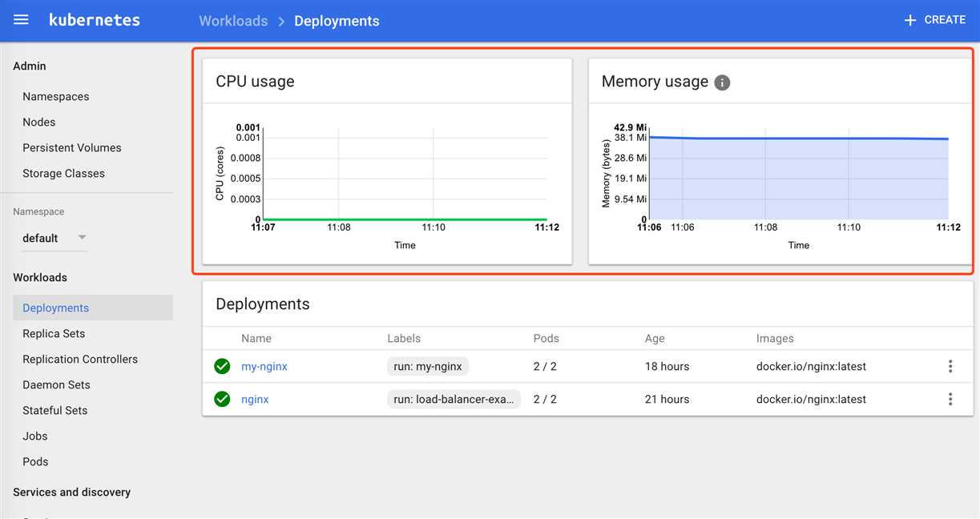
Task: Click the Deployments breadcrumb title
Action: [x=337, y=21]
